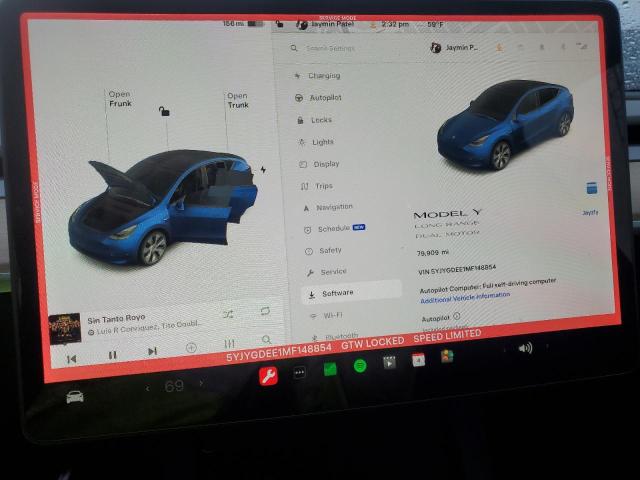Open the Lights settings menu

click(x=316, y=142)
